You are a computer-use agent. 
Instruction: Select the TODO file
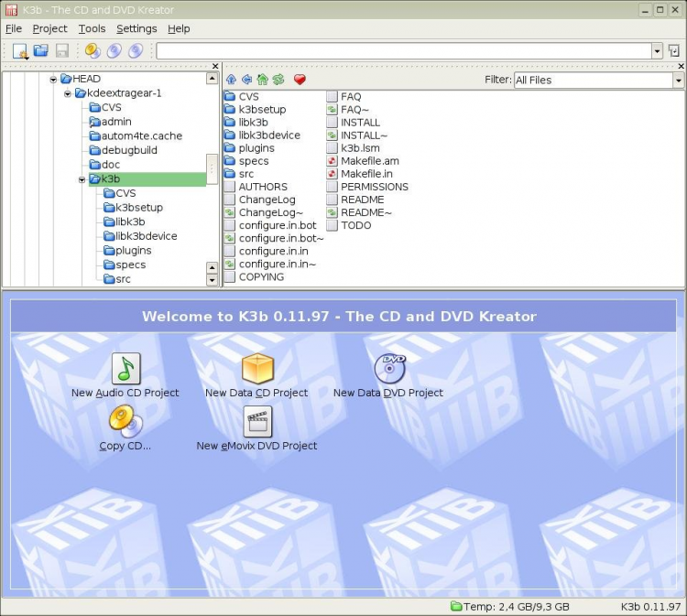349,225
